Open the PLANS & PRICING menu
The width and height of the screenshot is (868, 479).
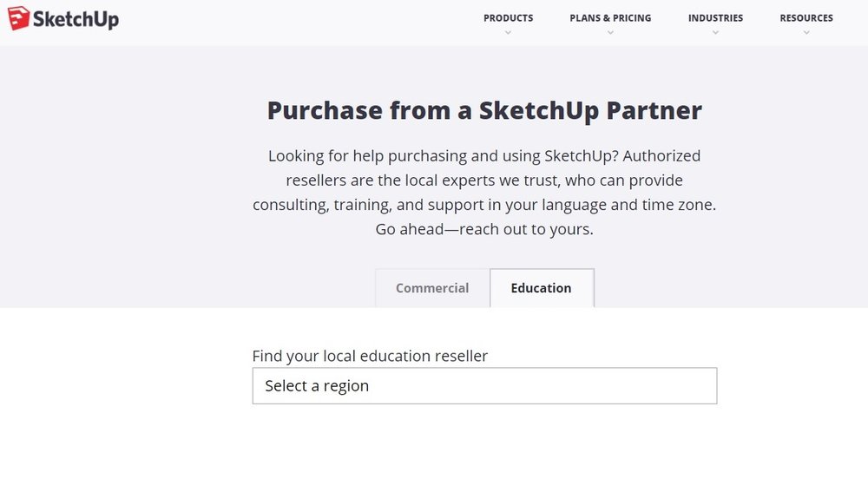[x=610, y=17]
